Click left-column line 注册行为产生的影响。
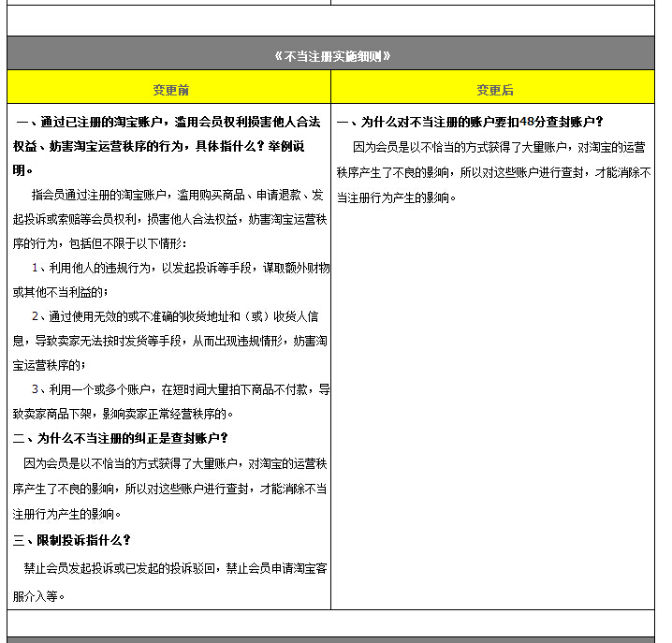The width and height of the screenshot is (672, 643). pos(66,515)
